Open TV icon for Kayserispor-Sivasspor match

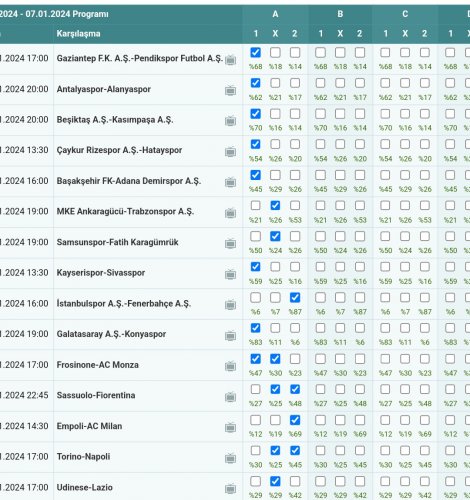230,274
